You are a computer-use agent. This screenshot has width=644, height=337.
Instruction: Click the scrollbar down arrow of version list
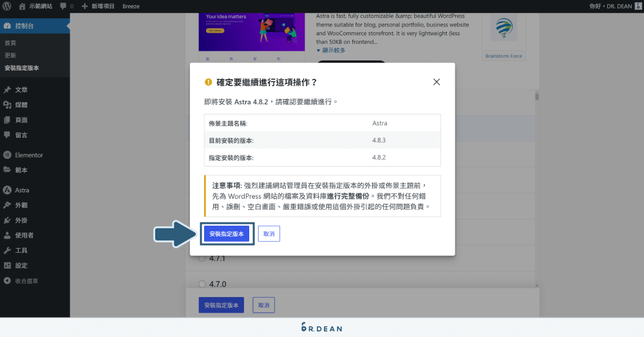tap(537, 286)
